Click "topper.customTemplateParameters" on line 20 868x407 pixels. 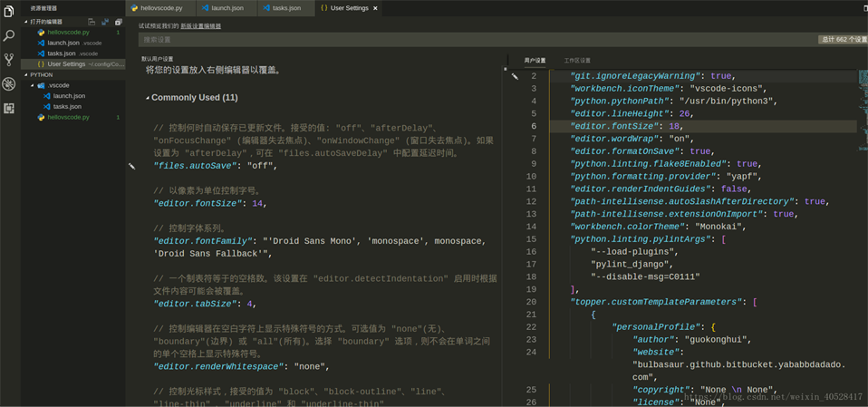[656, 302]
